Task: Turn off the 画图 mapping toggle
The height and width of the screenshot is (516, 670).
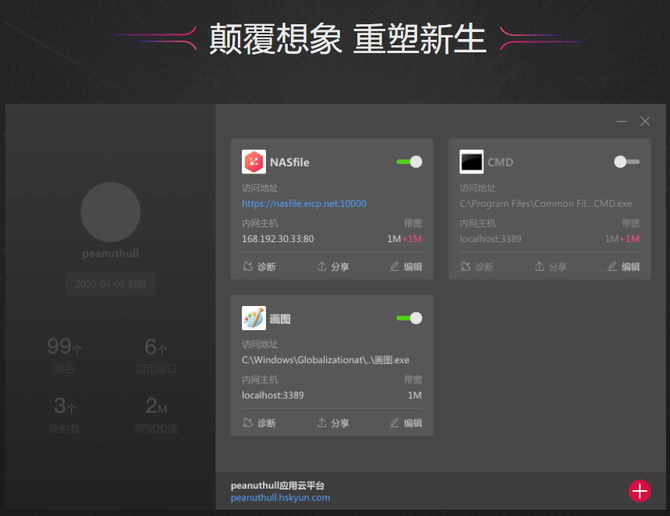Action: pos(409,318)
